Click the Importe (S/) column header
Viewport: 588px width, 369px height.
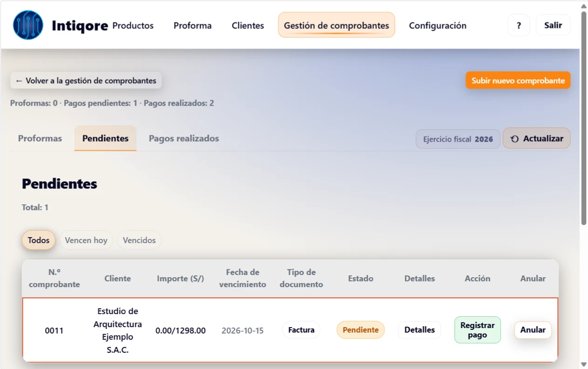click(x=180, y=278)
